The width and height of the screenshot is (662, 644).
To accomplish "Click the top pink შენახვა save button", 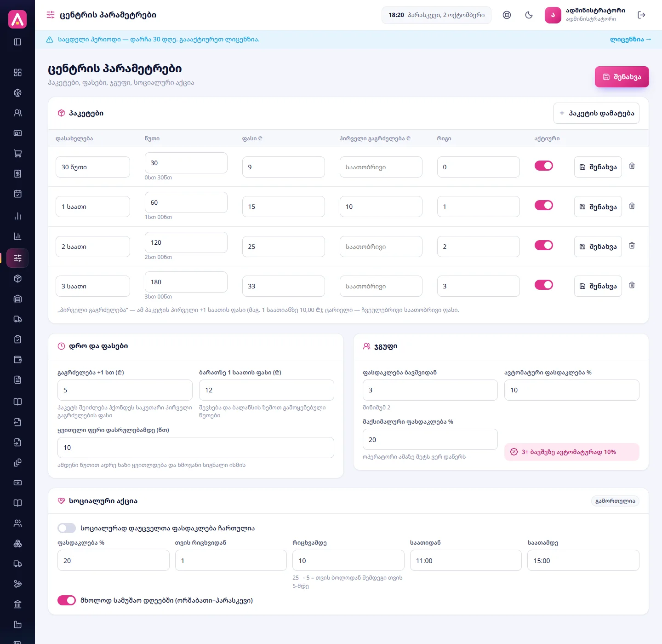I will pos(622,77).
